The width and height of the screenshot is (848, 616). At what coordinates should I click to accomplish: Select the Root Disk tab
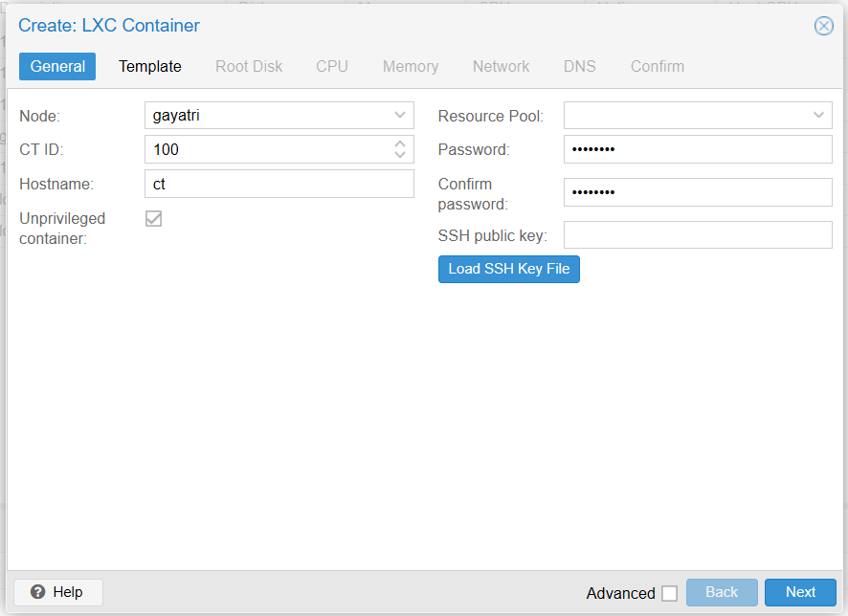(x=249, y=66)
